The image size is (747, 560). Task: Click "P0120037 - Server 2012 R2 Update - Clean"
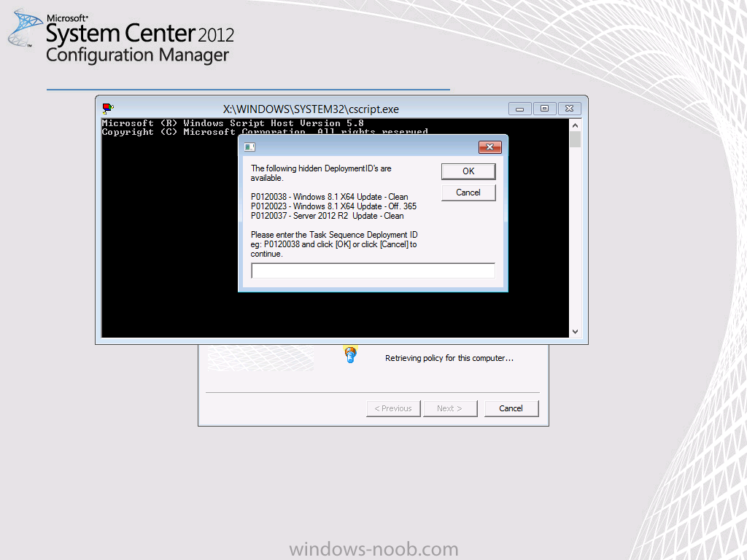pos(327,216)
